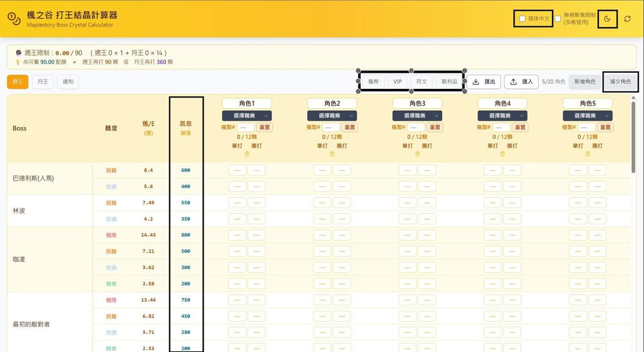
Task: Click the coin logo beside 楓之谷 title
Action: coord(14,19)
